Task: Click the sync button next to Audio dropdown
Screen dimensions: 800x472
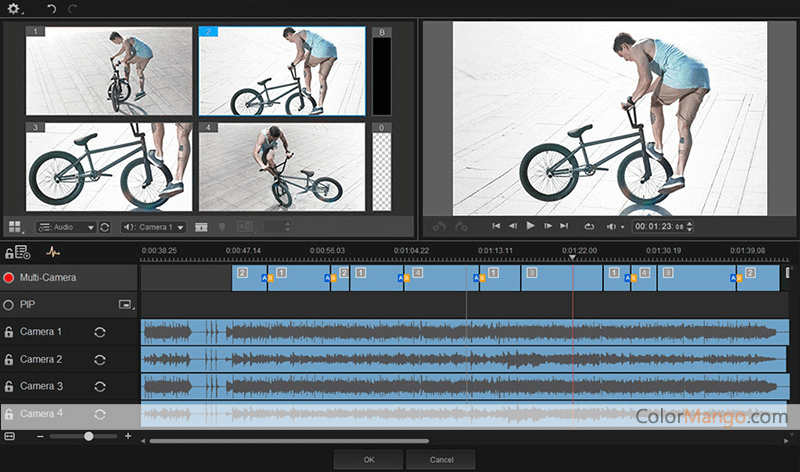Action: (105, 227)
